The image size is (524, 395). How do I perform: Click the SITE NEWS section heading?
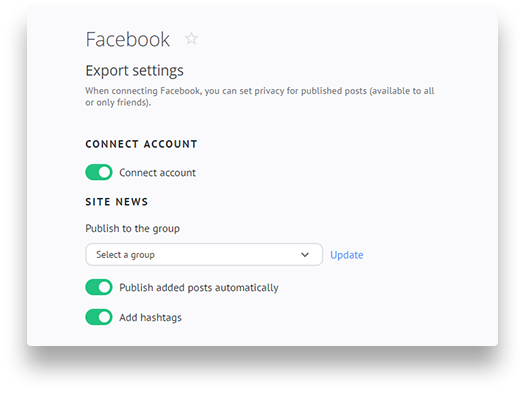pyautogui.click(x=116, y=202)
